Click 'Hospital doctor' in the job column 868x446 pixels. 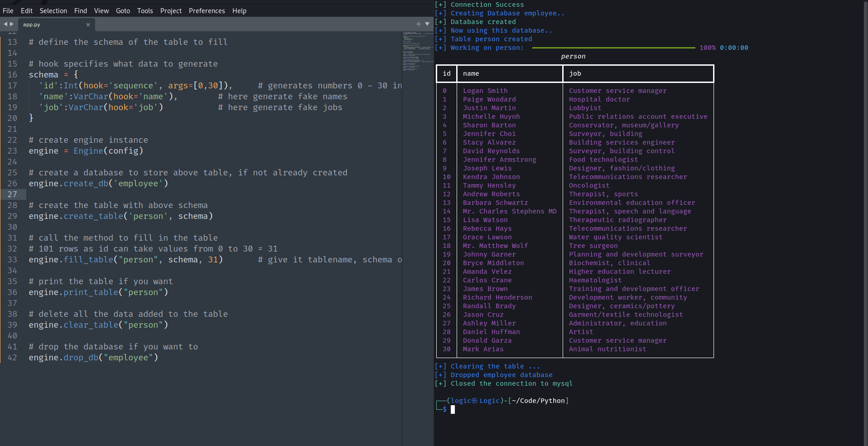pyautogui.click(x=599, y=99)
